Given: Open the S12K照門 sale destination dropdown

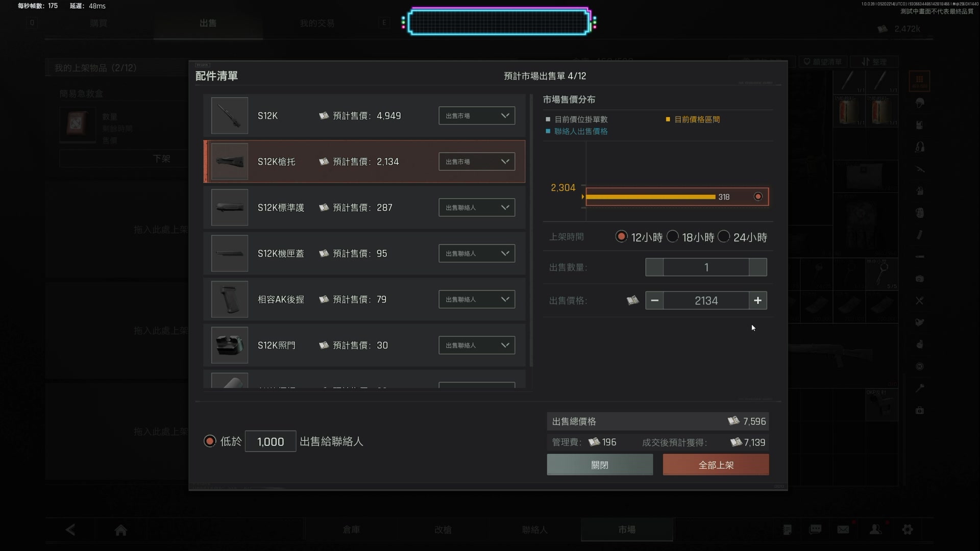Looking at the screenshot, I should 476,345.
